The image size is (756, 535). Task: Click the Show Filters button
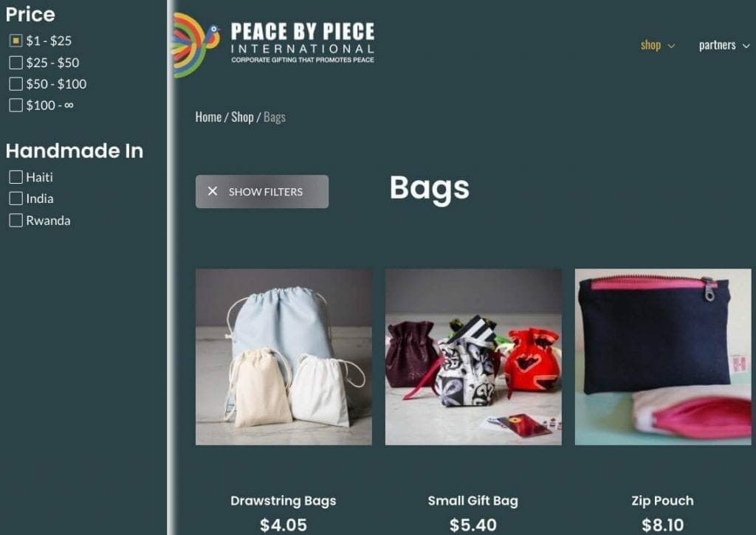pos(262,191)
